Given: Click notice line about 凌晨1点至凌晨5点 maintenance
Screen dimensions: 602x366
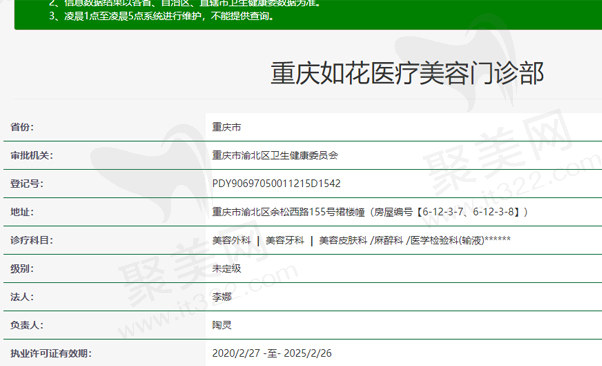Looking at the screenshot, I should (161, 16).
